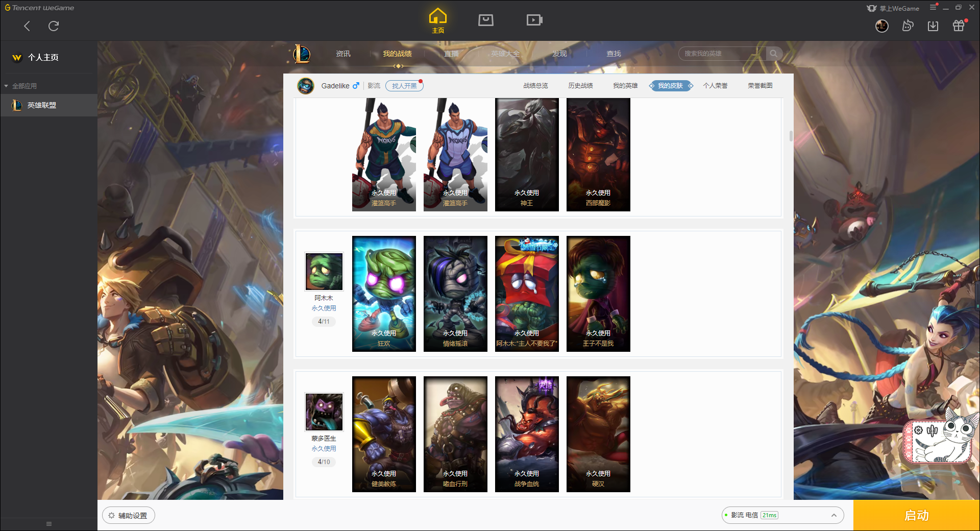Open the video/live icon
Viewport: 980px width, 531px height.
pos(534,20)
